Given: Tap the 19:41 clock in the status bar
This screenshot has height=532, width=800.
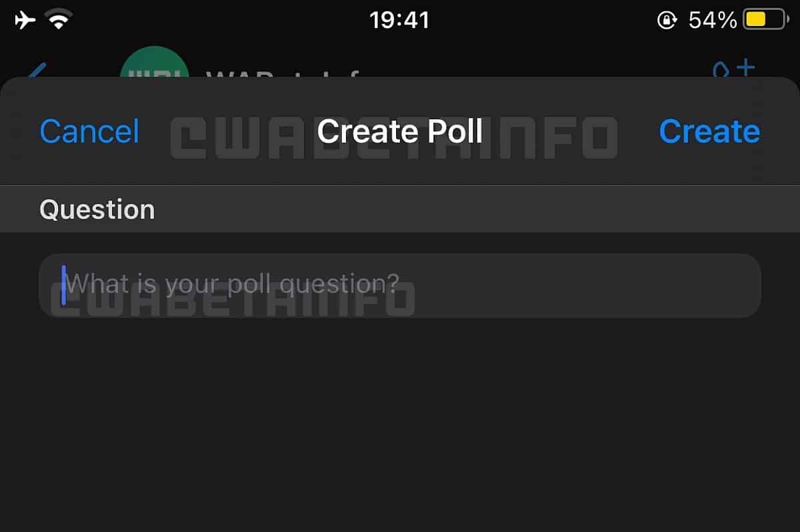Looking at the screenshot, I should [400, 20].
